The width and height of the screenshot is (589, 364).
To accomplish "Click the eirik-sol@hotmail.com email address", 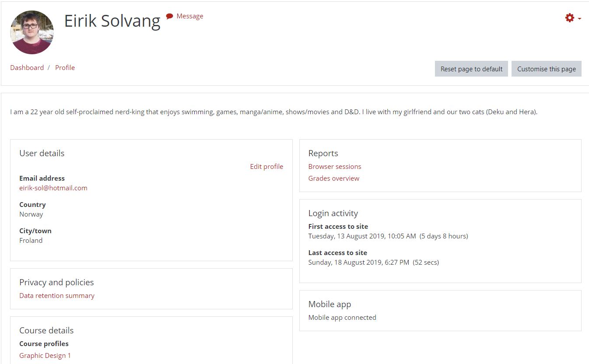I will tap(53, 188).
